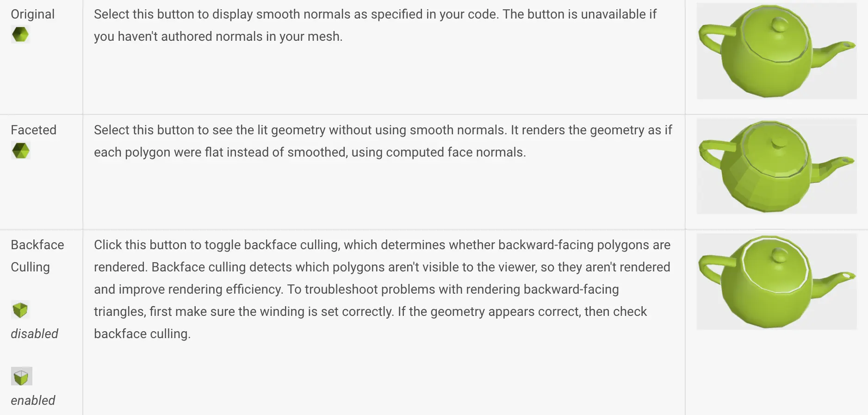Click the backface culling explanation paragraph
The width and height of the screenshot is (868, 415).
coord(382,289)
